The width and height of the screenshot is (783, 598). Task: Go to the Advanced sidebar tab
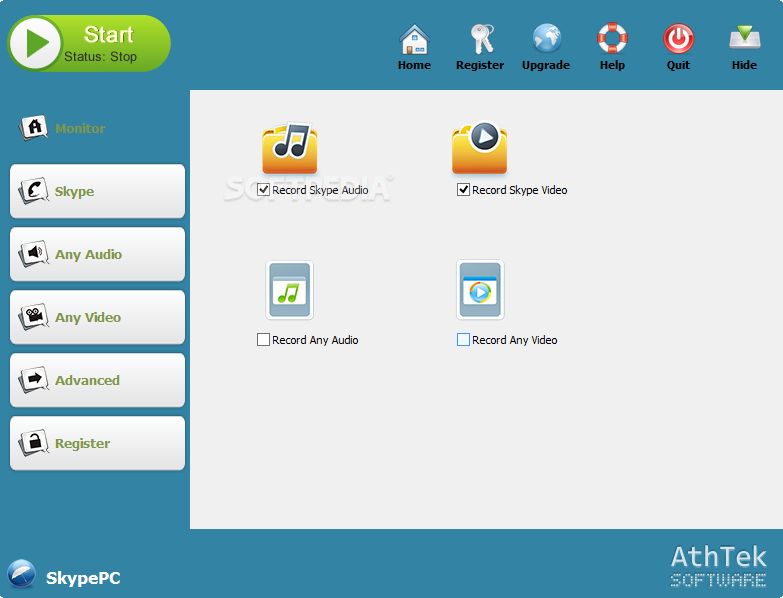(97, 380)
